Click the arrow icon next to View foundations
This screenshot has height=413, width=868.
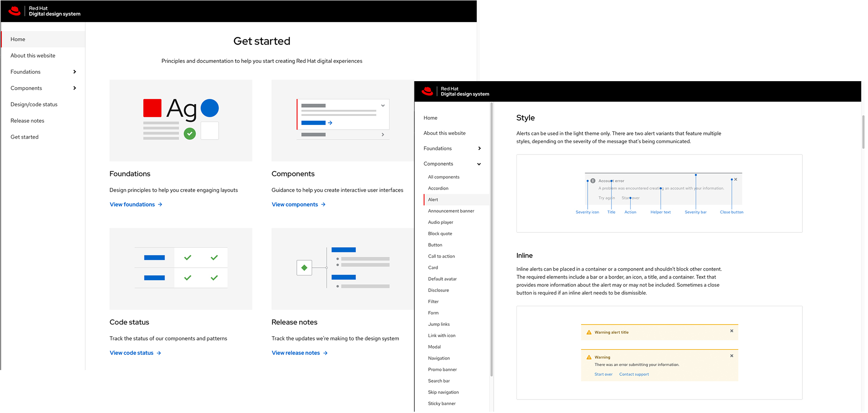point(160,205)
